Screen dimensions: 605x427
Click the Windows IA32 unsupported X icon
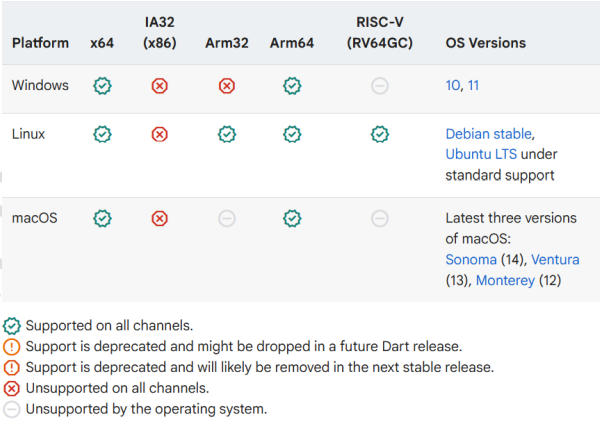pos(159,86)
